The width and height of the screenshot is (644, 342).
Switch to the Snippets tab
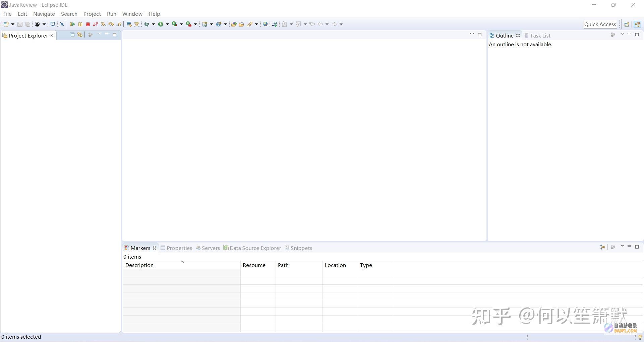[x=298, y=248]
